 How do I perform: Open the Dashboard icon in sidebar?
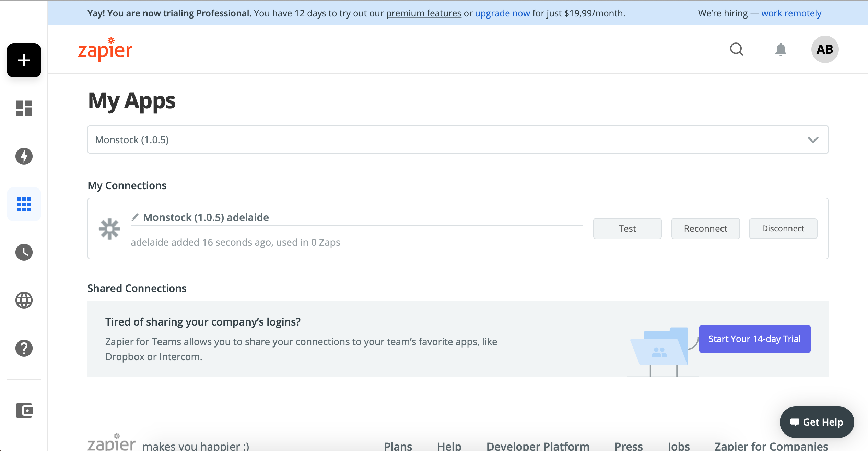pyautogui.click(x=24, y=108)
